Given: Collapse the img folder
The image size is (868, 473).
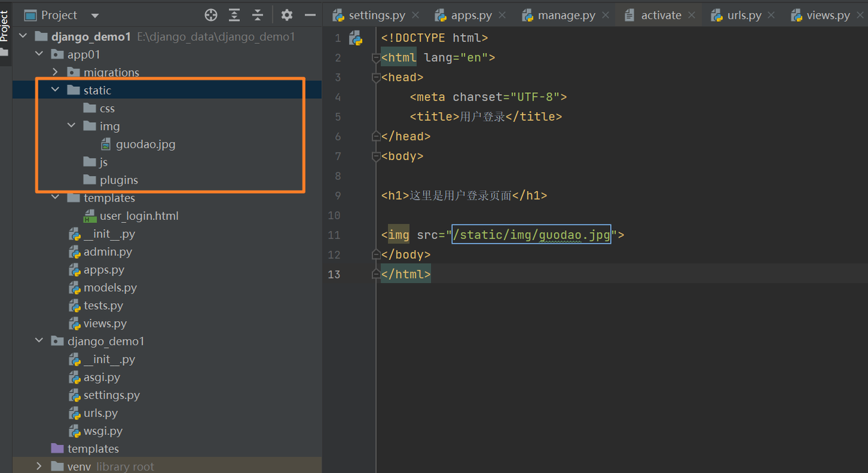Looking at the screenshot, I should [72, 126].
